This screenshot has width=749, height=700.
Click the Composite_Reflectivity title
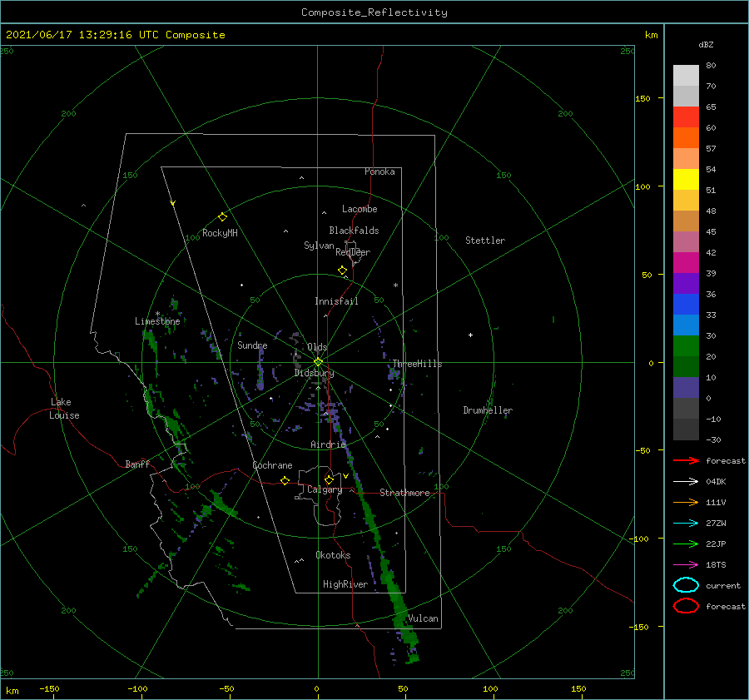pos(374,12)
